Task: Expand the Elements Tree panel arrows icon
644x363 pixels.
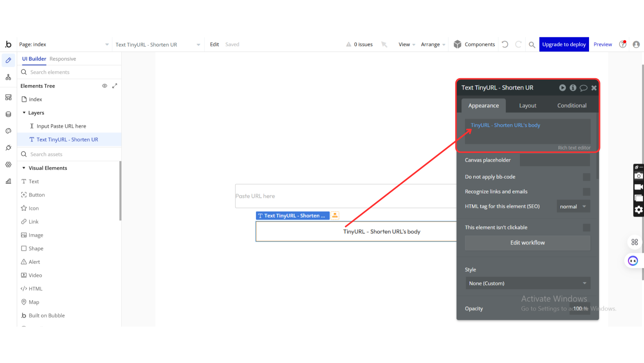Action: (x=115, y=86)
